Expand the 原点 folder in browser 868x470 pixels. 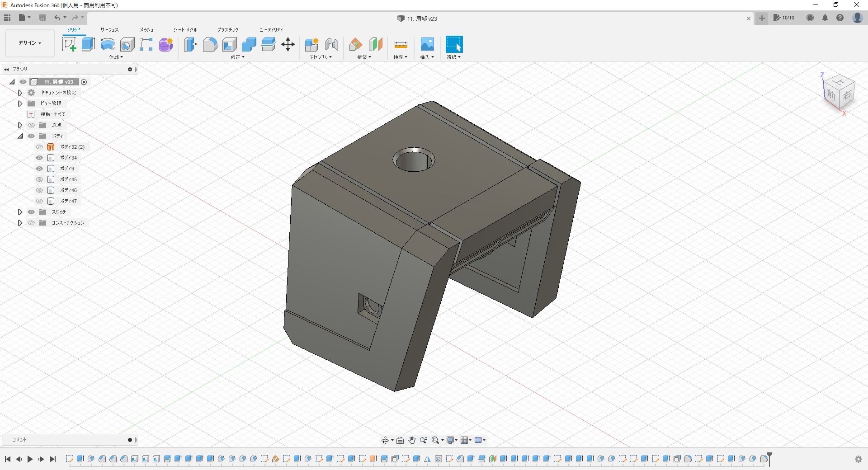point(20,125)
